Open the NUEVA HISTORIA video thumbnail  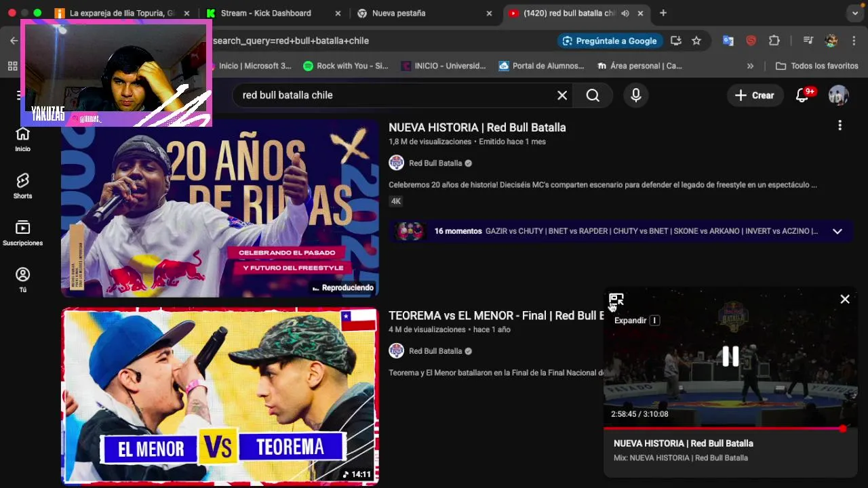[x=220, y=209]
